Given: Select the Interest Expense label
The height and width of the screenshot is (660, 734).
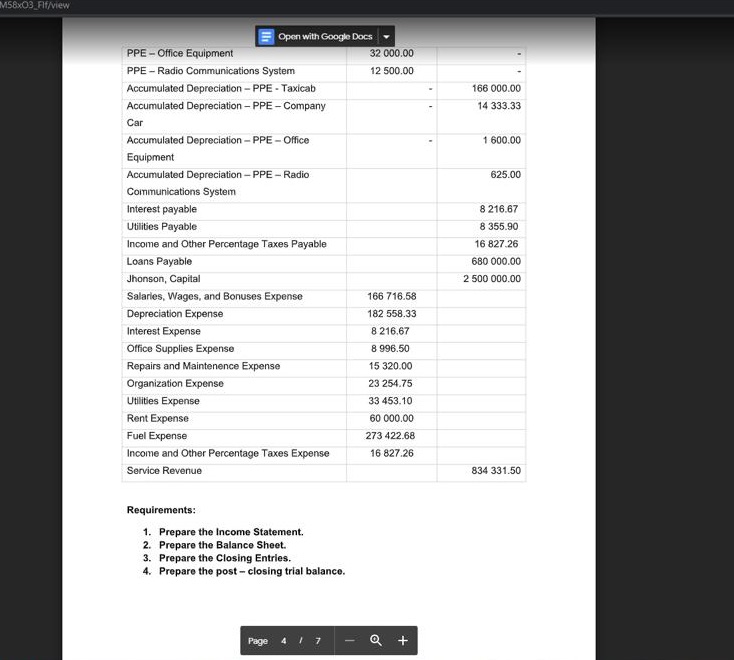Looking at the screenshot, I should [x=163, y=331].
